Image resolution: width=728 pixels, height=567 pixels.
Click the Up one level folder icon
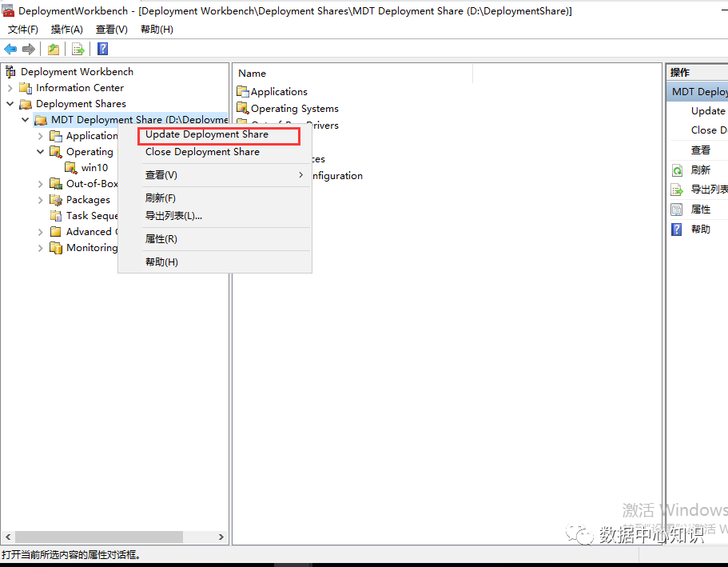[x=54, y=49]
